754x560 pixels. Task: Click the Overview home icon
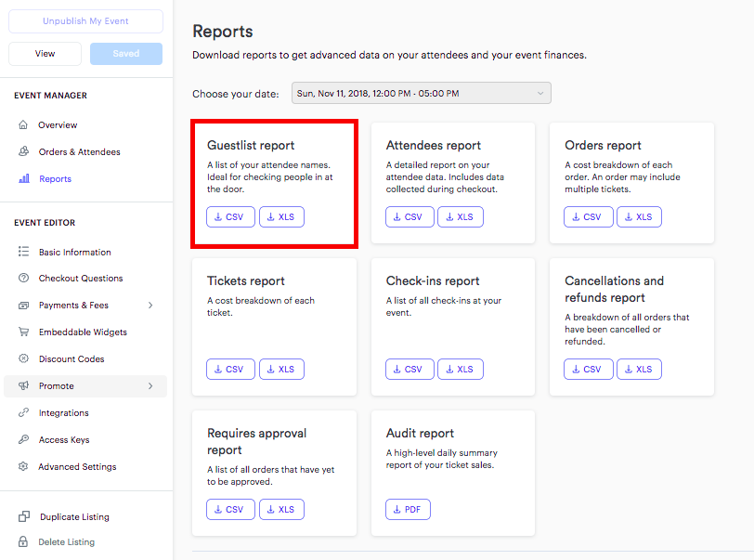click(x=23, y=124)
